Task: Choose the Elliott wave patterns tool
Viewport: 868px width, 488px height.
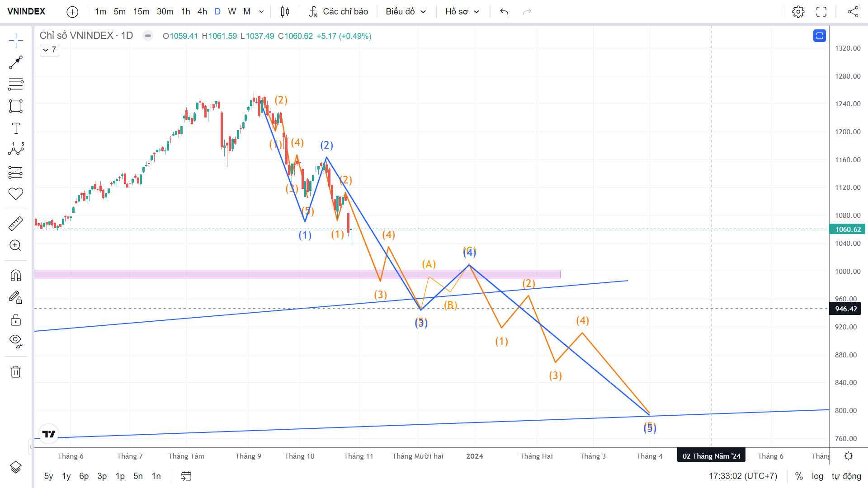Action: (x=16, y=150)
